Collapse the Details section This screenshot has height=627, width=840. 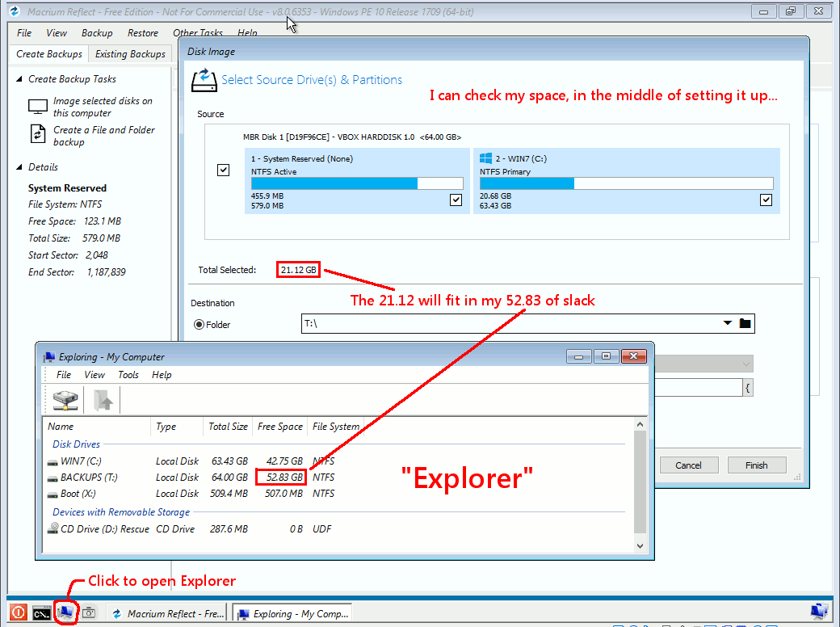[19, 167]
